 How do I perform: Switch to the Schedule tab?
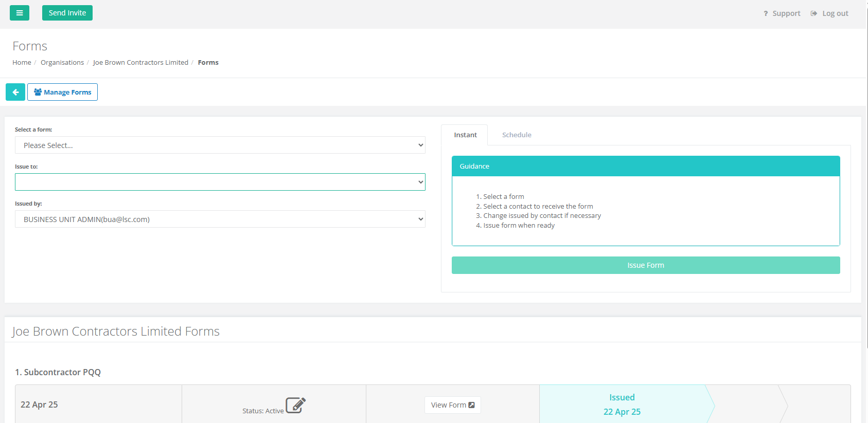[x=517, y=135]
